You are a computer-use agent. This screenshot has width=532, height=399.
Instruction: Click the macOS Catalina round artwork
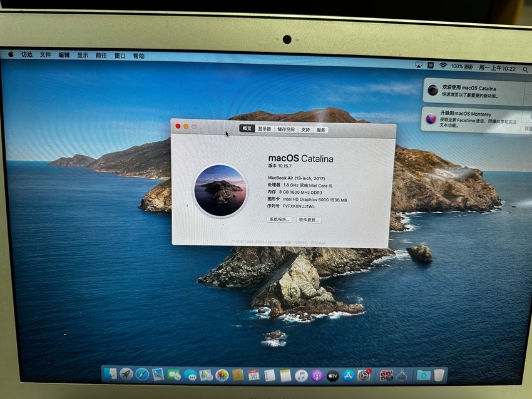[220, 191]
